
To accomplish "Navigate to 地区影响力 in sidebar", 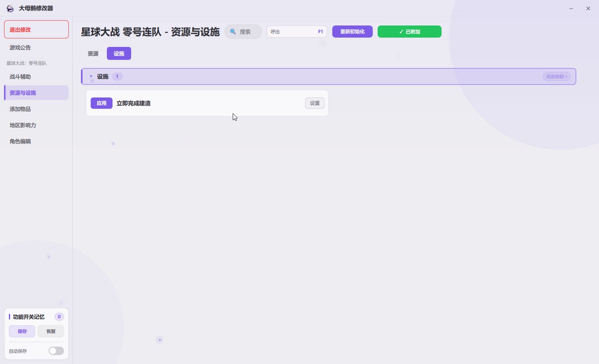I will [36, 125].
